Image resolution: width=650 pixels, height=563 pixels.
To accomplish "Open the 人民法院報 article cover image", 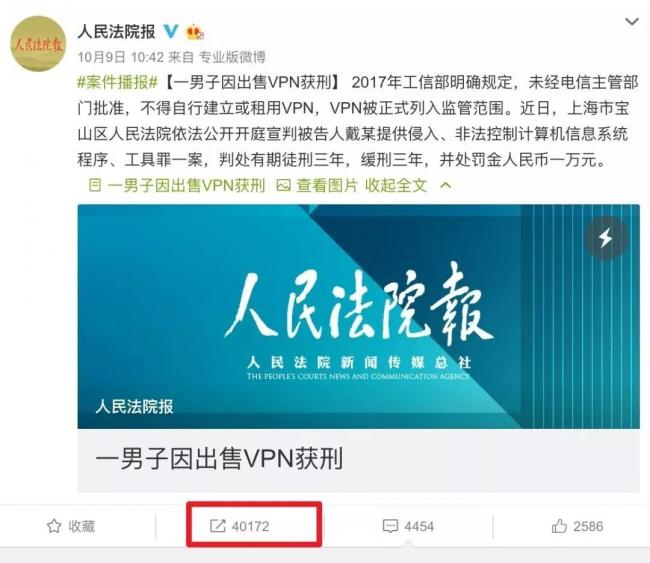I will click(x=359, y=316).
